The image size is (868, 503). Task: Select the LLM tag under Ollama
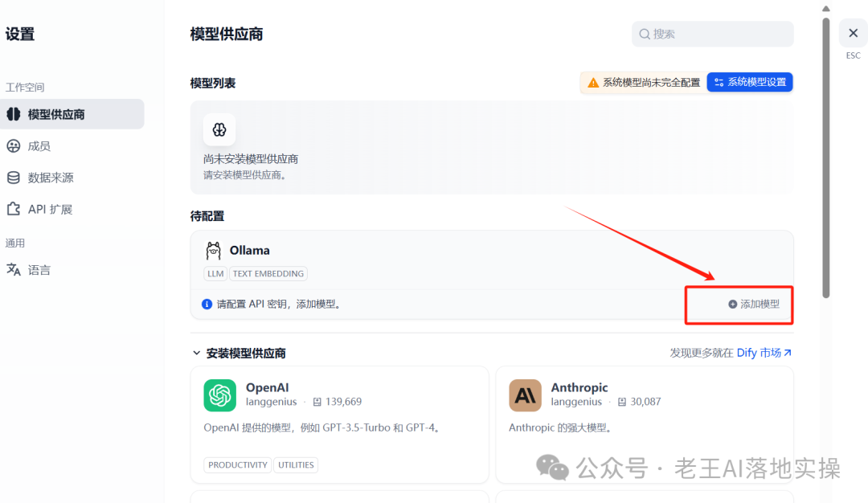[215, 273]
